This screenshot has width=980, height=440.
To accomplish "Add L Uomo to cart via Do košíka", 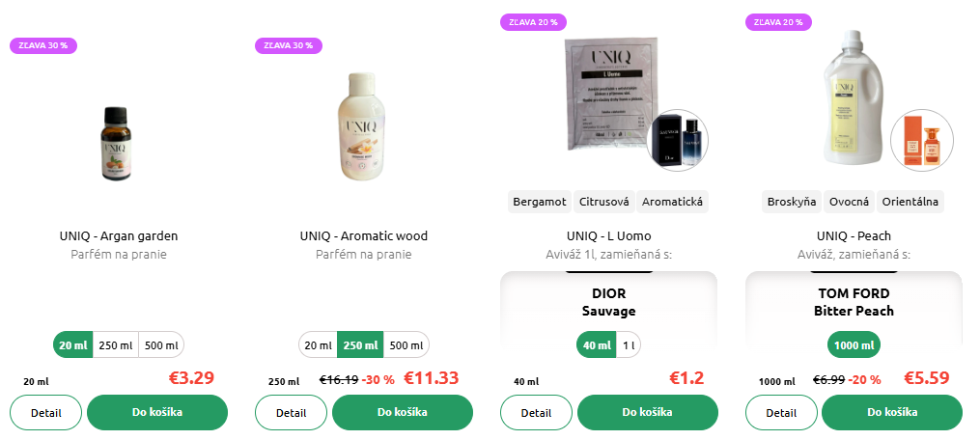I will pos(648,413).
